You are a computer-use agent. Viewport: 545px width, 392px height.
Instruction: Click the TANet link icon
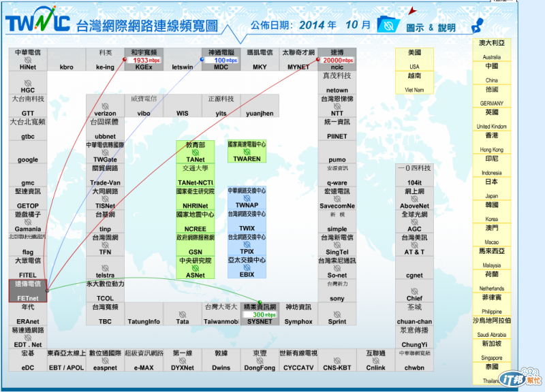point(196,152)
